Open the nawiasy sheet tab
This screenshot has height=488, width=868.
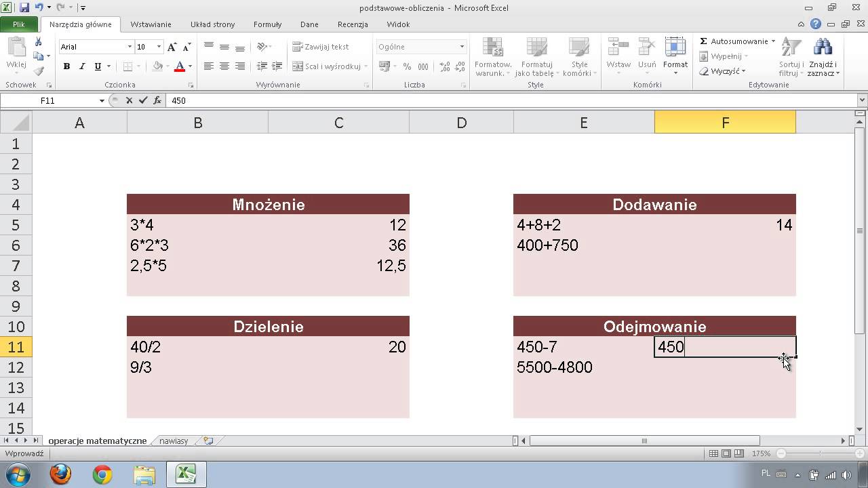point(174,441)
